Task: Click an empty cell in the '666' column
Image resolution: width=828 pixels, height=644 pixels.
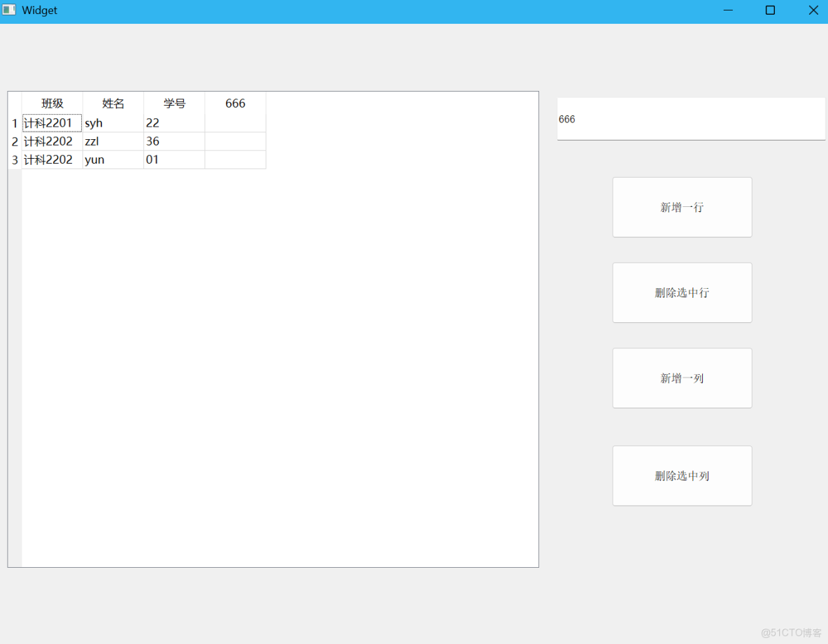Action: 235,141
